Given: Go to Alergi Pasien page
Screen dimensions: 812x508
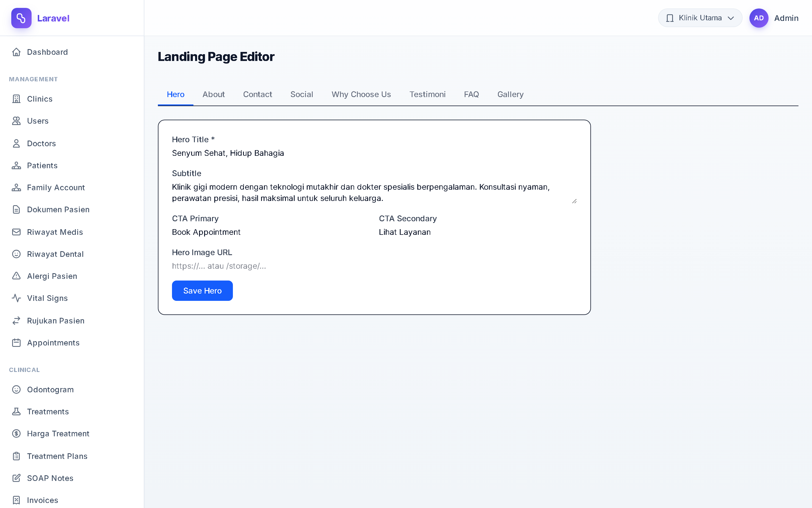Looking at the screenshot, I should (x=72, y=276).
